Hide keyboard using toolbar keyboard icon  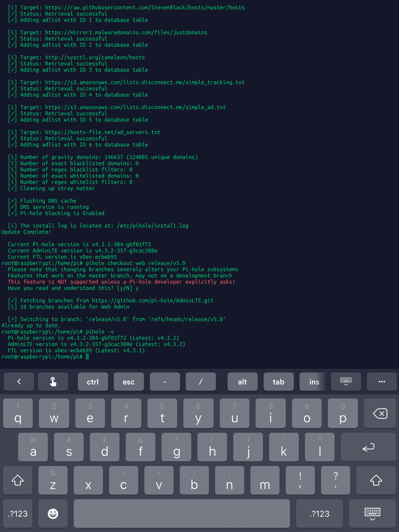346,382
